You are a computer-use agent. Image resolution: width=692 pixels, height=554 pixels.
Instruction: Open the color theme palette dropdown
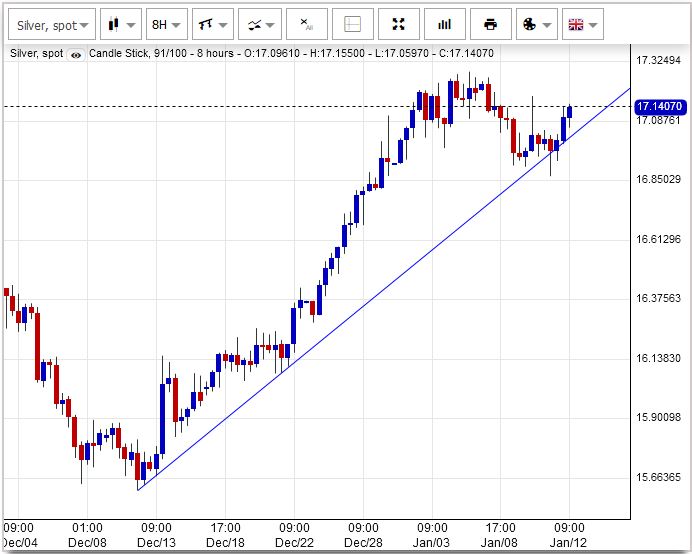[537, 24]
